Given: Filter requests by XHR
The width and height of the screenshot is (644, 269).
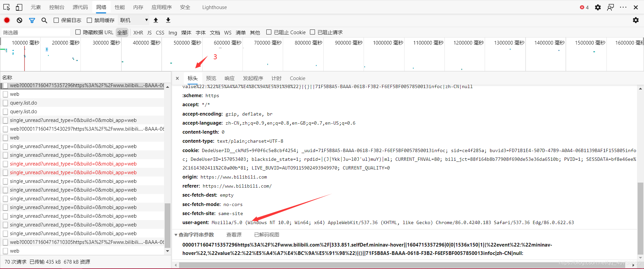Looking at the screenshot, I should coord(138,32).
